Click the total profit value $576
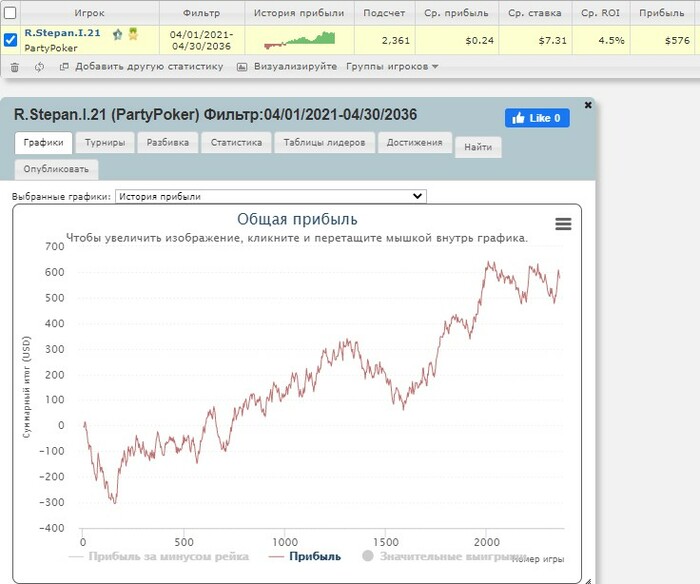The image size is (700, 584). [x=677, y=41]
